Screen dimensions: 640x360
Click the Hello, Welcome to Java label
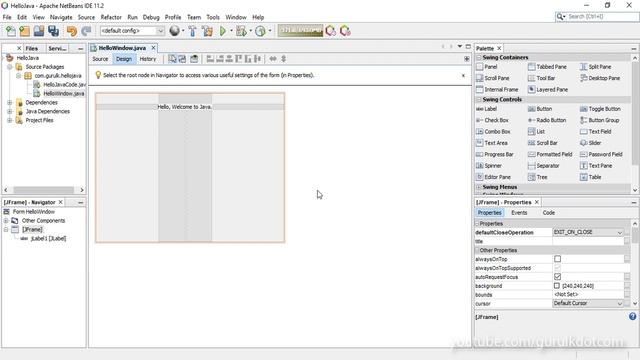pyautogui.click(x=184, y=107)
